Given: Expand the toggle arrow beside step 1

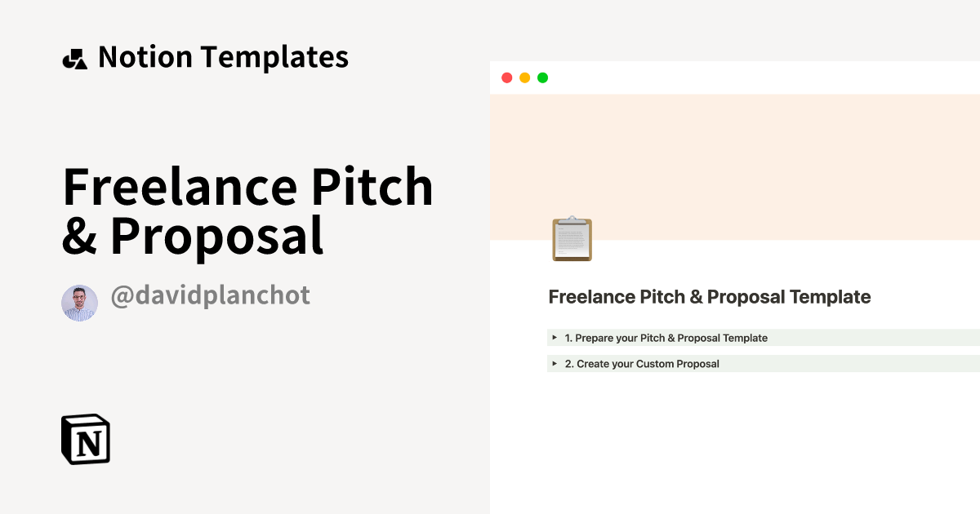Looking at the screenshot, I should [555, 338].
